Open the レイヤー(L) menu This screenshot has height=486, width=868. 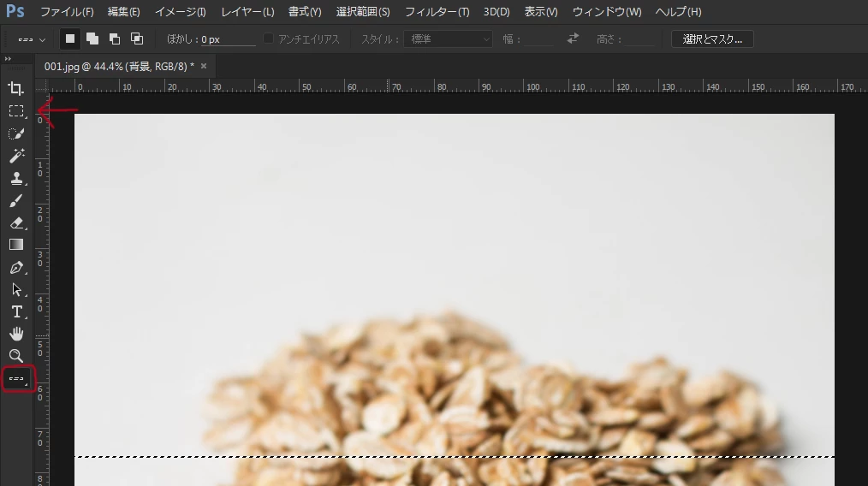247,12
